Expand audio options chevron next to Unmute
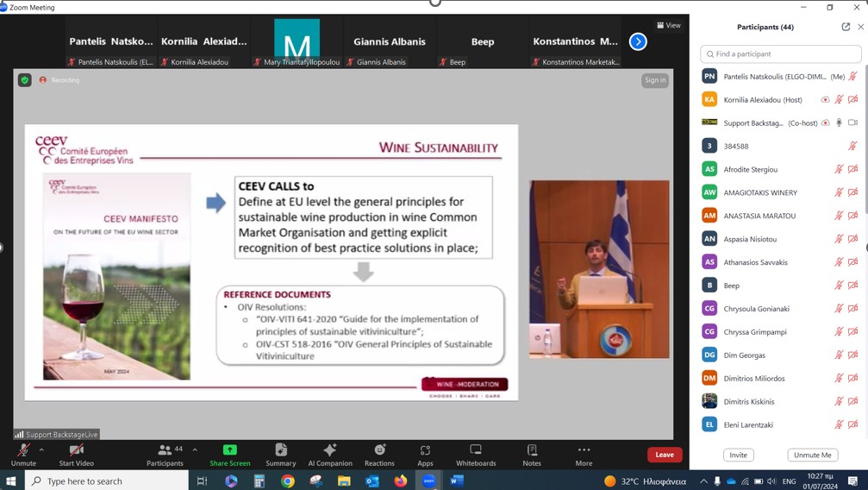Image resolution: width=868 pixels, height=490 pixels. pos(41,449)
